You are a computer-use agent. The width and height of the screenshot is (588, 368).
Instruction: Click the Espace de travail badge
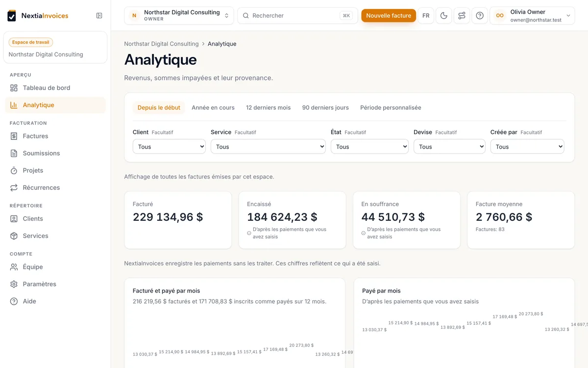(30, 42)
